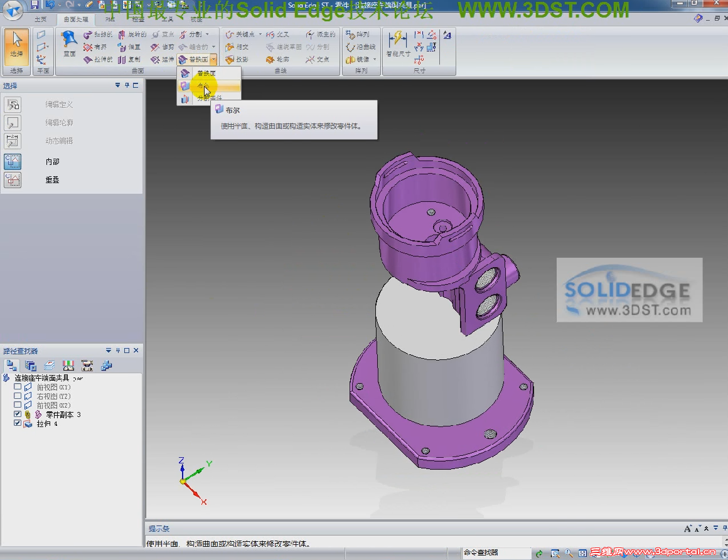Toggle the 右视图 (YZ) plane checkbox
728x560 pixels.
18,396
